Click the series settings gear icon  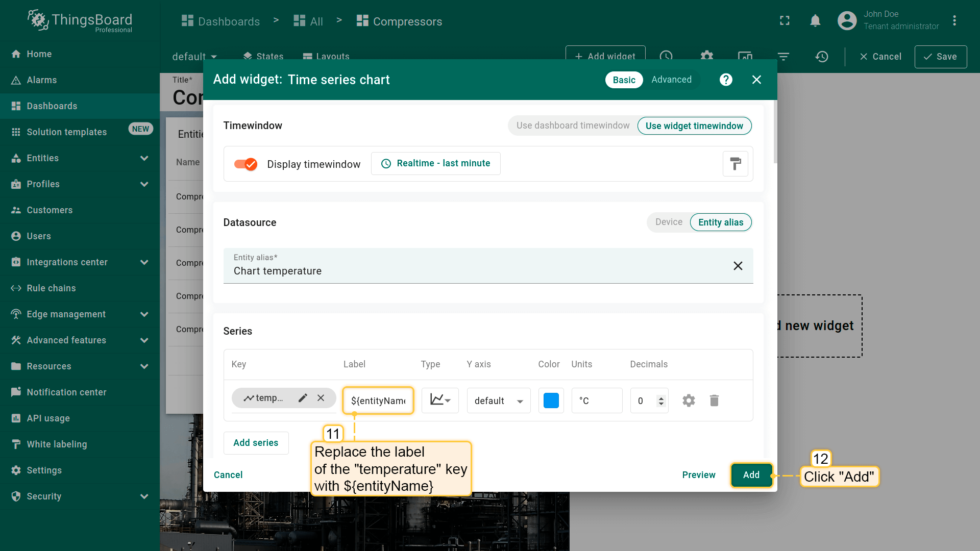(x=689, y=400)
